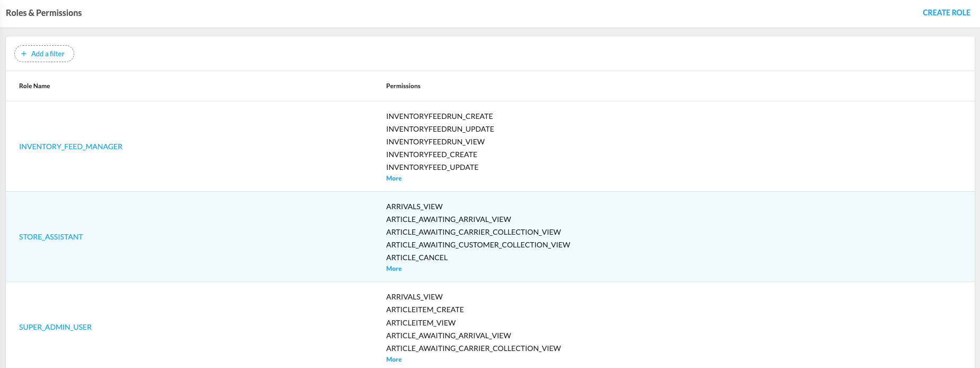
Task: Show More permissions for SUPER_ADMIN_USER
Action: 393,360
